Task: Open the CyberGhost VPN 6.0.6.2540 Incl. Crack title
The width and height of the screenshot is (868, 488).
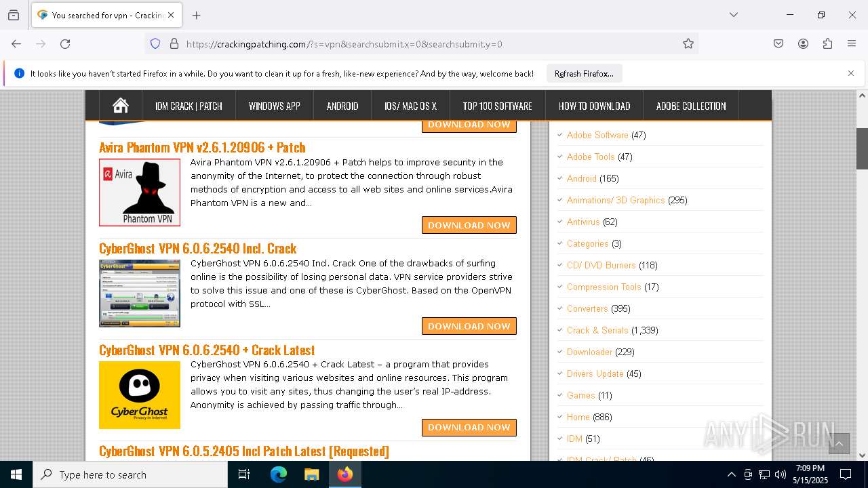Action: [x=197, y=248]
